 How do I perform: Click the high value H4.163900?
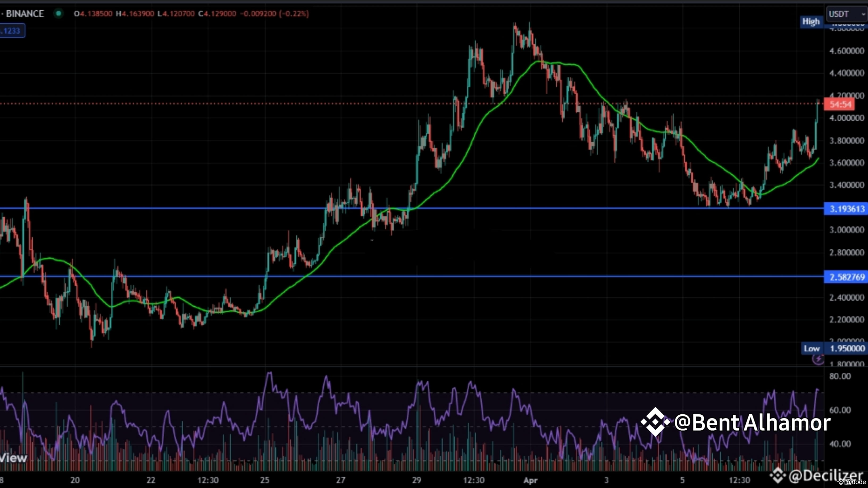[135, 14]
